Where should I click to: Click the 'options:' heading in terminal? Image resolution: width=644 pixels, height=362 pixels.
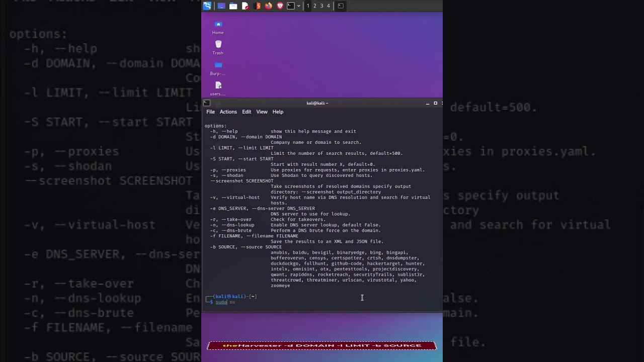(x=216, y=126)
